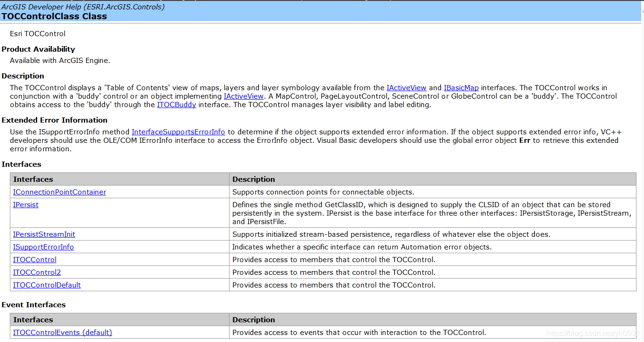
Task: Click Description header in Event Interfaces table
Action: pyautogui.click(x=253, y=320)
